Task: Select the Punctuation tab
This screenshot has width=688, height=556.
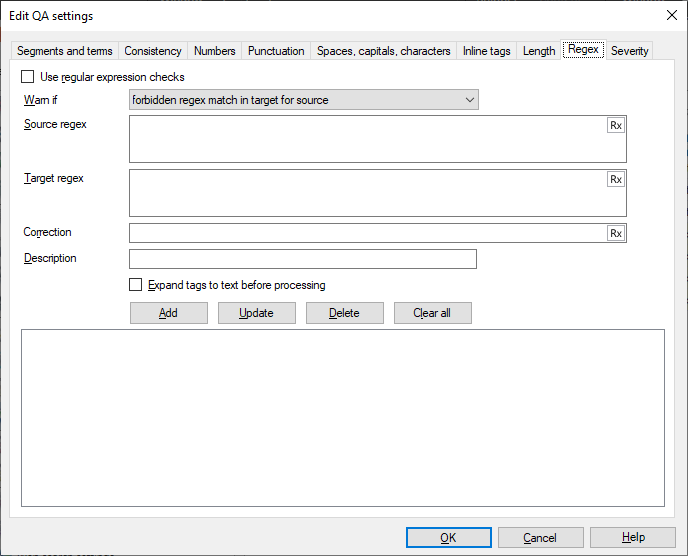Action: coord(276,51)
